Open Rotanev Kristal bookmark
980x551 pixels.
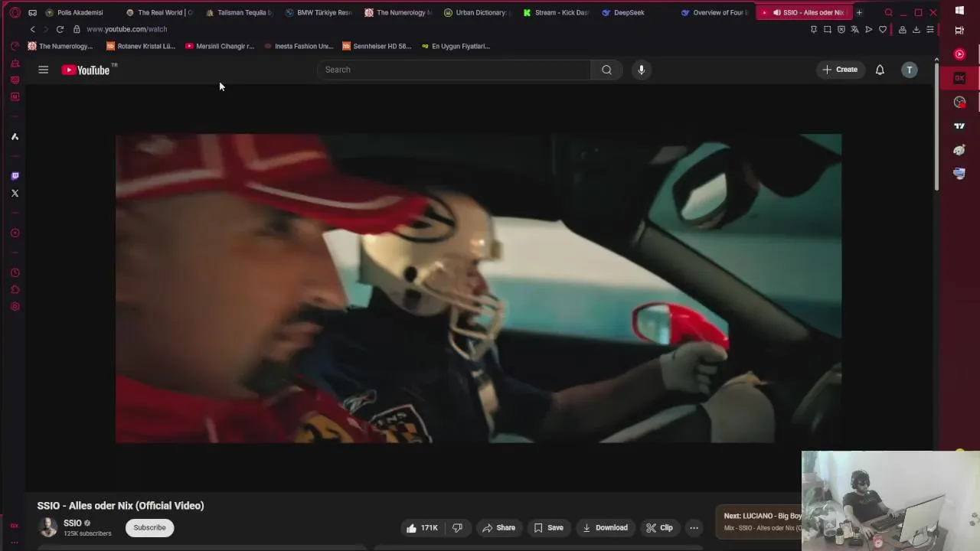[x=141, y=46]
